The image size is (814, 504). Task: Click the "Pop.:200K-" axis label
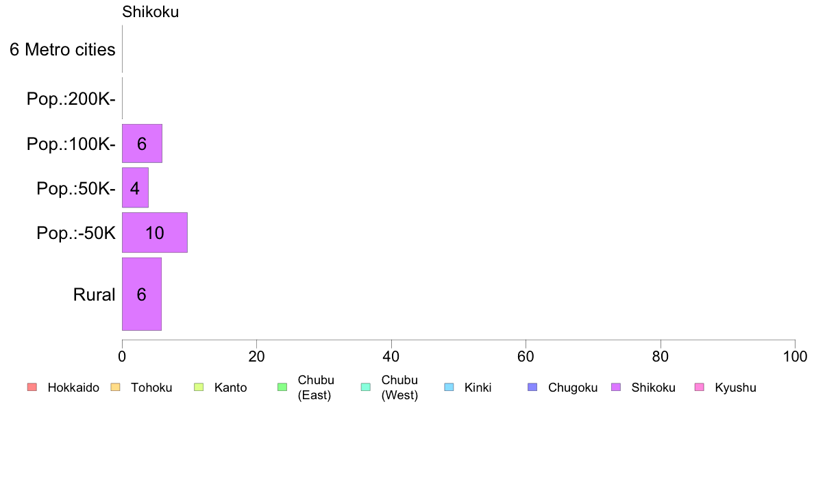click(x=71, y=99)
